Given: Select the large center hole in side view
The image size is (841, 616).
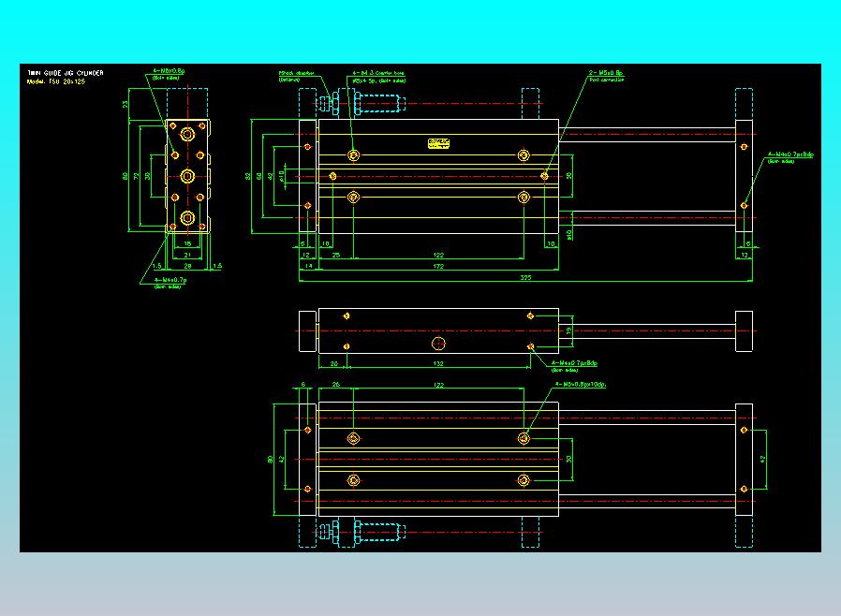Looking at the screenshot, I should (x=438, y=344).
